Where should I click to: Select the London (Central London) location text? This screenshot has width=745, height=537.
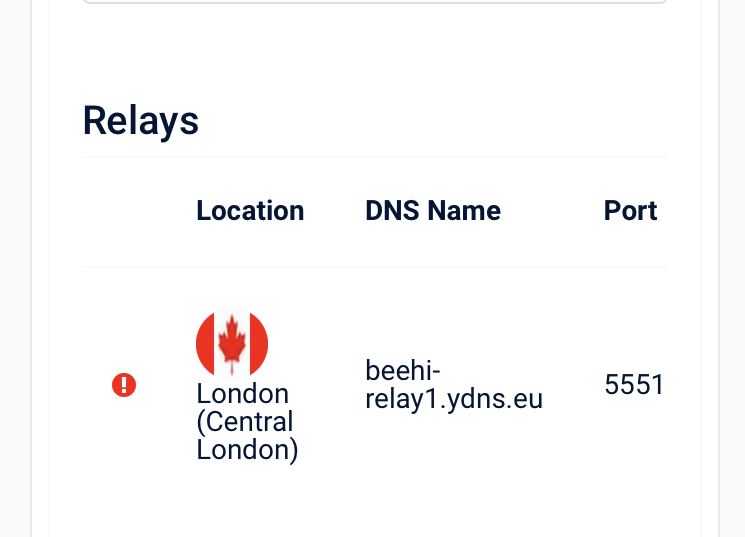click(x=247, y=422)
